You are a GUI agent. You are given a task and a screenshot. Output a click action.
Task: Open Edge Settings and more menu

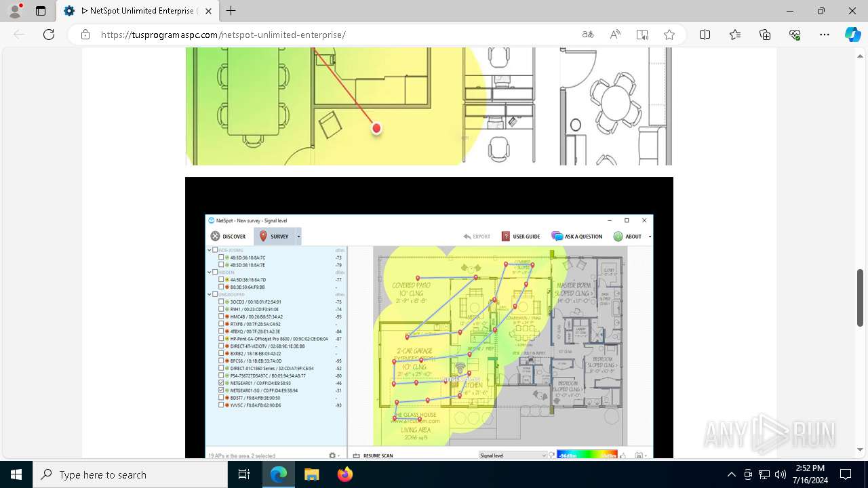(825, 35)
